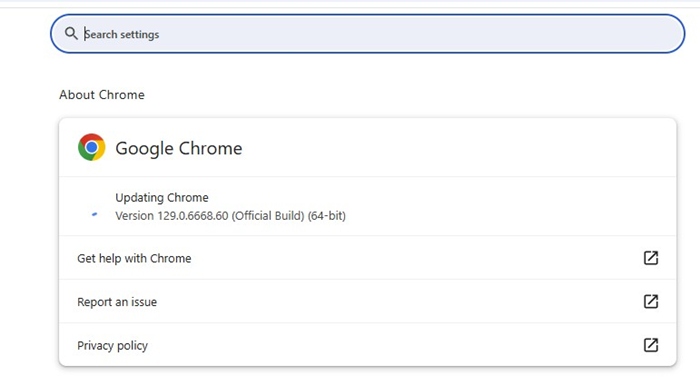This screenshot has height=385, width=700.
Task: Open external link icon for Get help with Chrome
Action: (650, 258)
